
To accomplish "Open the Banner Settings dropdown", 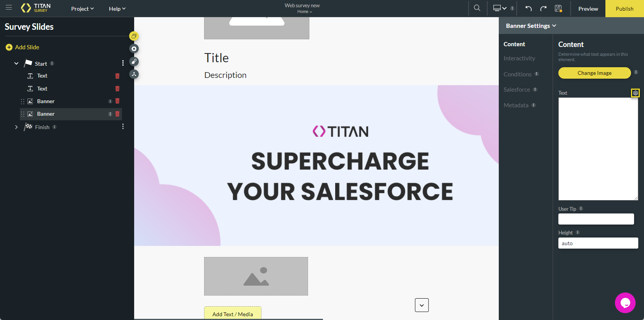I will 531,26.
